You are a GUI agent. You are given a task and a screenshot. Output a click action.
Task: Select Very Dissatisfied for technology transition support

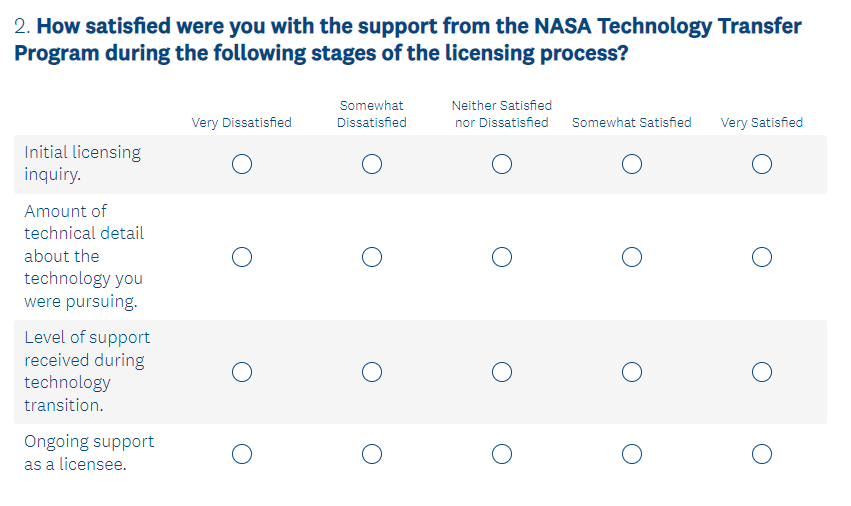[241, 372]
